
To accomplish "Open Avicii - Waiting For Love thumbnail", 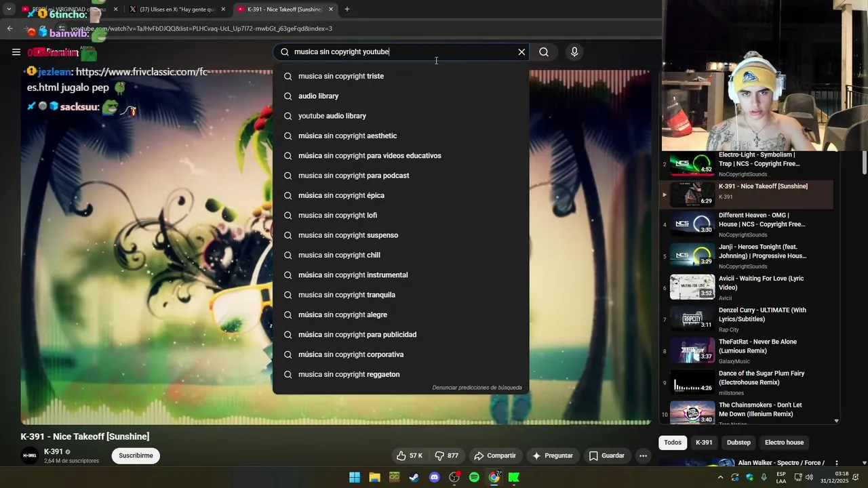I will pos(692,287).
